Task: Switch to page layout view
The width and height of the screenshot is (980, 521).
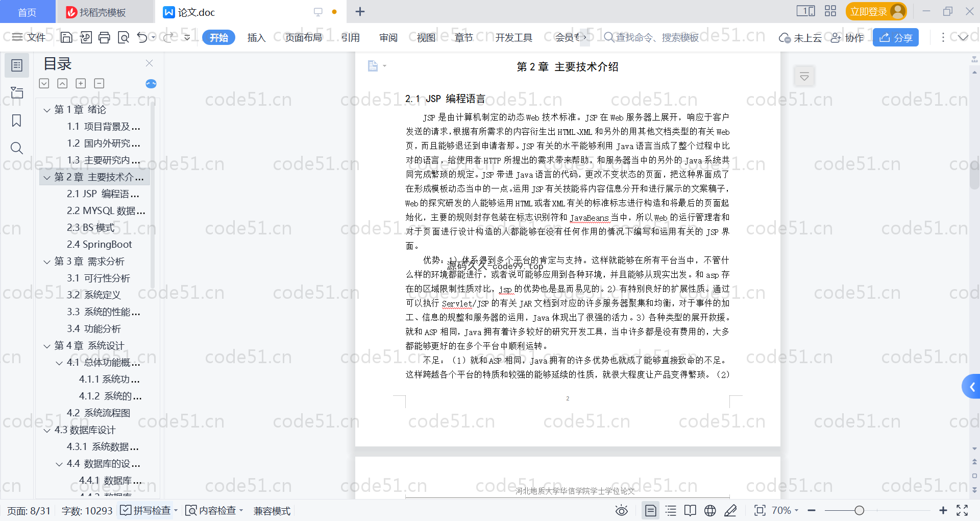Action: coord(650,510)
